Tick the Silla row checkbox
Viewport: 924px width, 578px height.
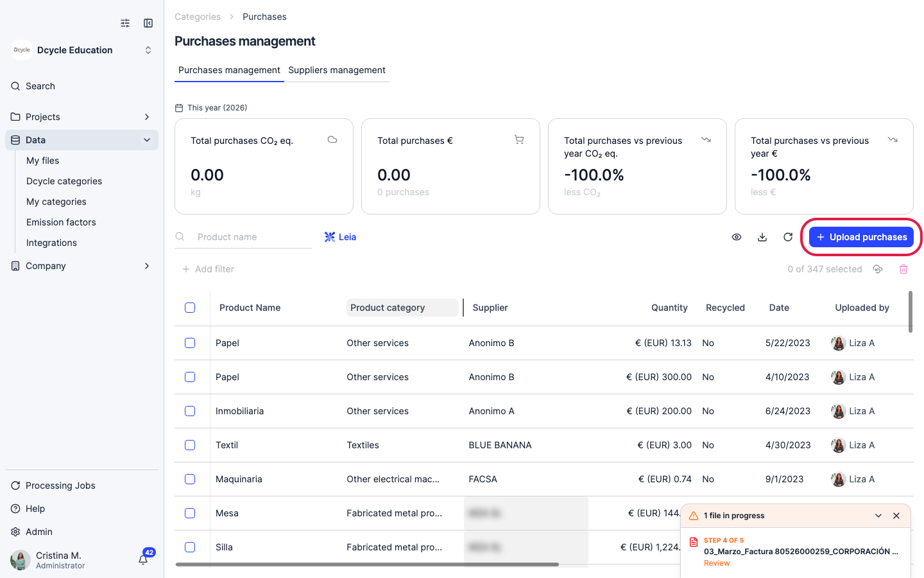[x=190, y=547]
